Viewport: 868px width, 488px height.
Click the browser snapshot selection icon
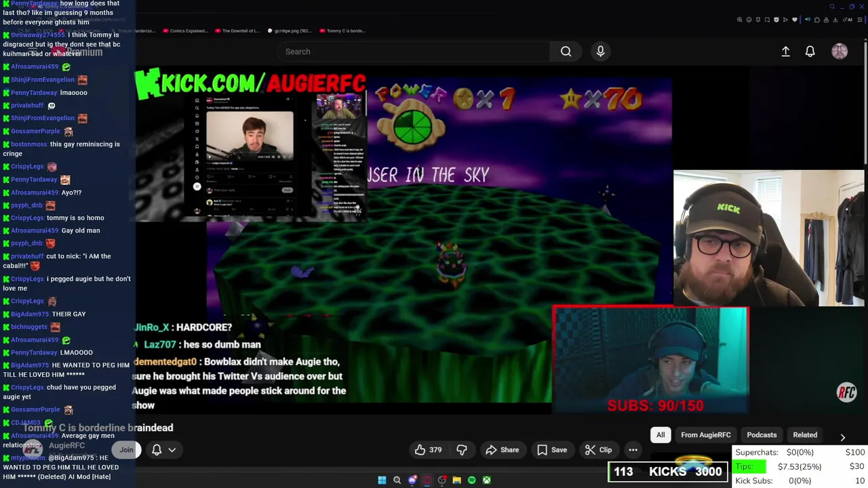(767, 20)
